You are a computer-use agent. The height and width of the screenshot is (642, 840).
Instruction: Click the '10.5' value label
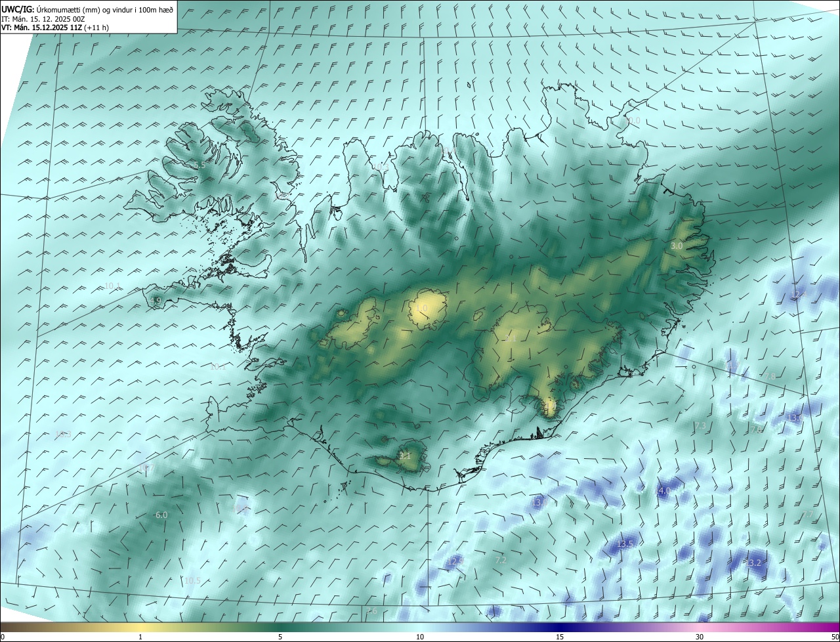[x=192, y=581]
